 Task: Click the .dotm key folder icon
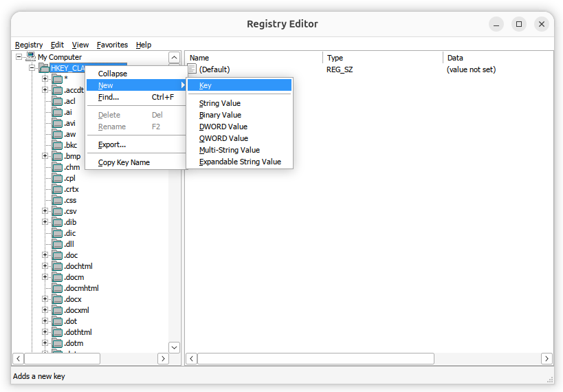coord(57,343)
